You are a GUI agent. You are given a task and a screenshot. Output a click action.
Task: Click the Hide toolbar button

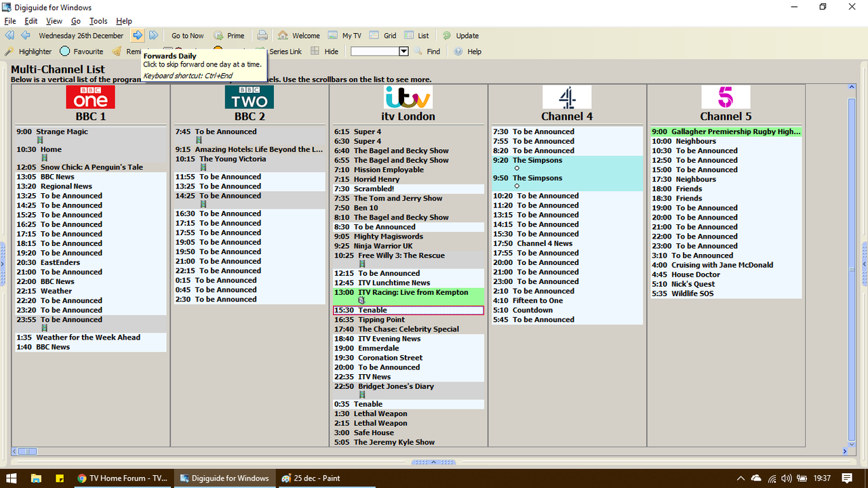coord(325,52)
